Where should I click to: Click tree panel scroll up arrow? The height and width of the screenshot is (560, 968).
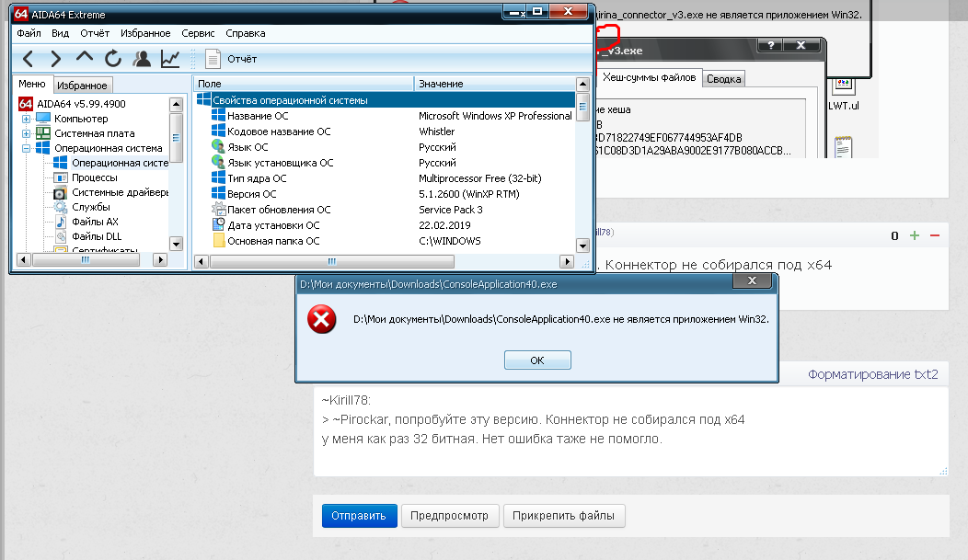click(176, 104)
